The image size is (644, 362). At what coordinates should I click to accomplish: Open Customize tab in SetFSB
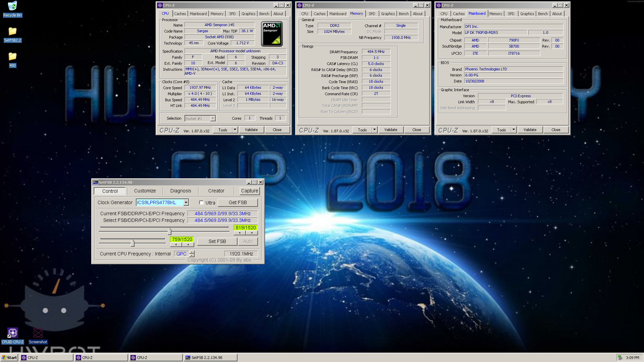pos(145,191)
